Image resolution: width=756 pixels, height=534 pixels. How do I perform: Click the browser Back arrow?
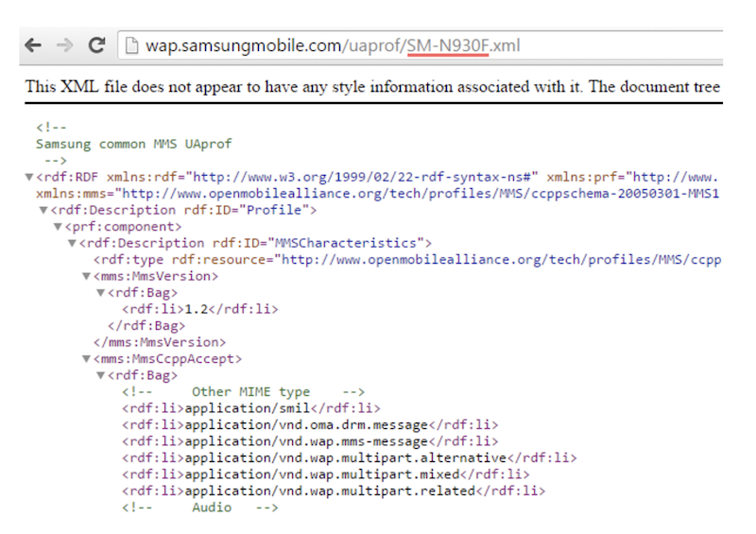(33, 45)
